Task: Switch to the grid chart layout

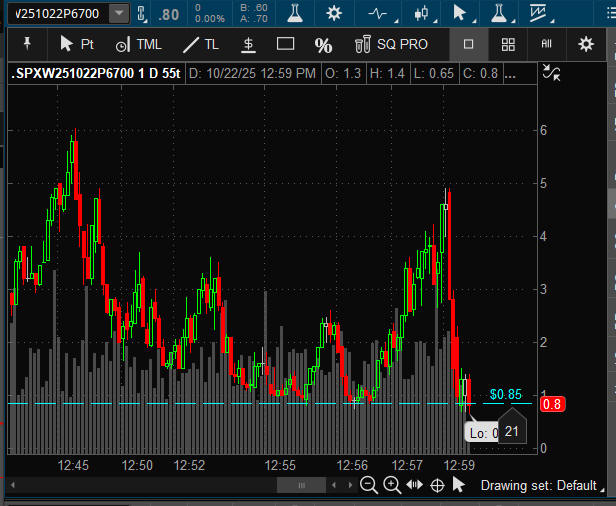Action: (508, 44)
